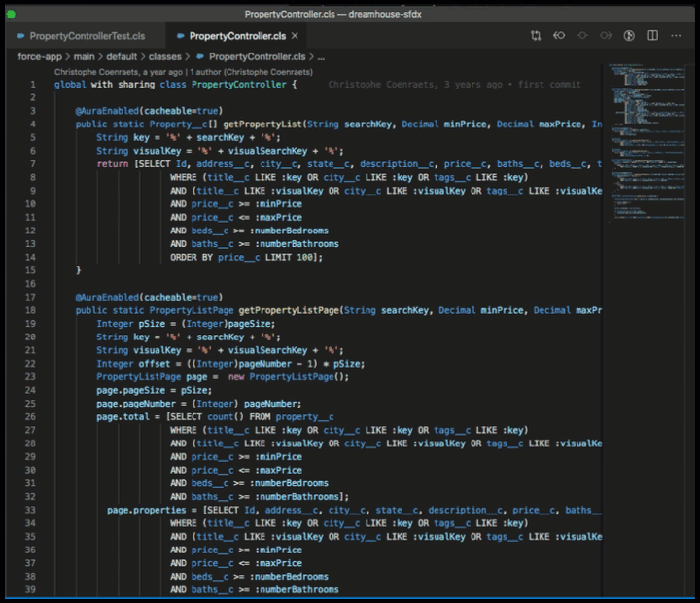The width and height of the screenshot is (700, 603).
Task: Click file icon on PropertyController.cls tab
Action: (180, 36)
